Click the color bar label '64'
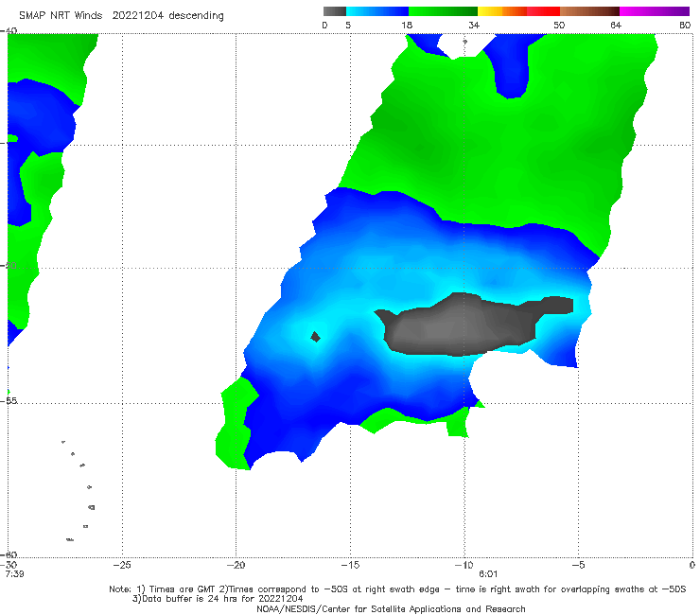The width and height of the screenshot is (700, 615). tap(616, 26)
